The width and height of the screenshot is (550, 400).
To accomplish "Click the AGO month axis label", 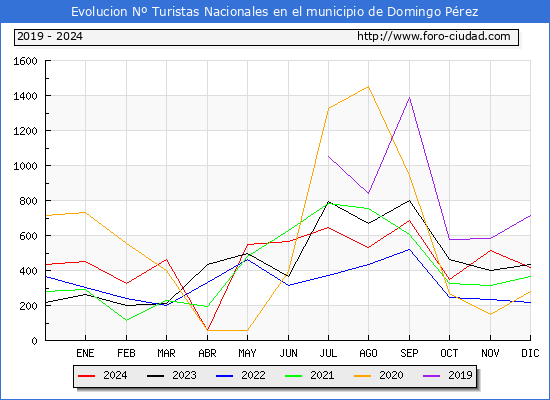I will coord(368,353).
